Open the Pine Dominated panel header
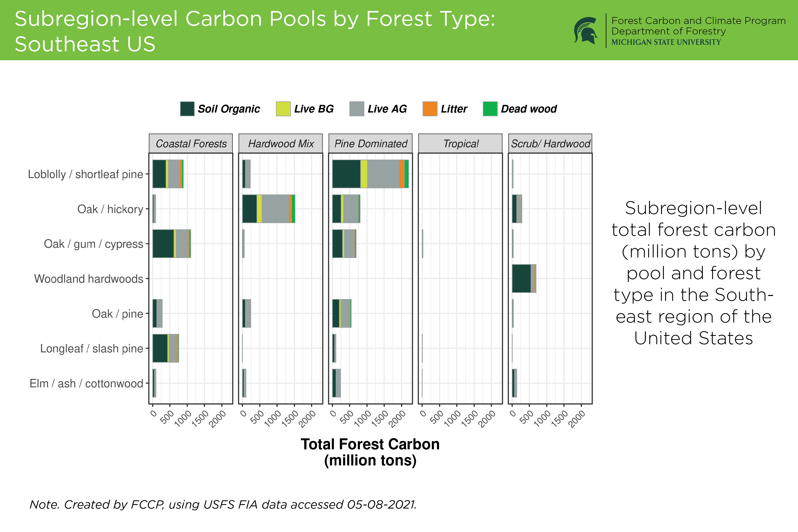Screen dimensions: 798x532 pyautogui.click(x=371, y=143)
